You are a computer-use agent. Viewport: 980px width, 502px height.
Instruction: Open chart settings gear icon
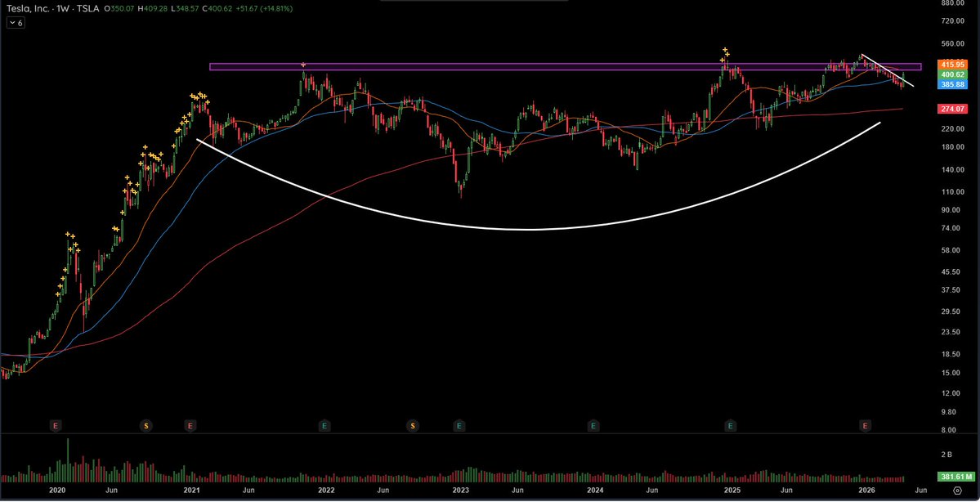tap(957, 491)
